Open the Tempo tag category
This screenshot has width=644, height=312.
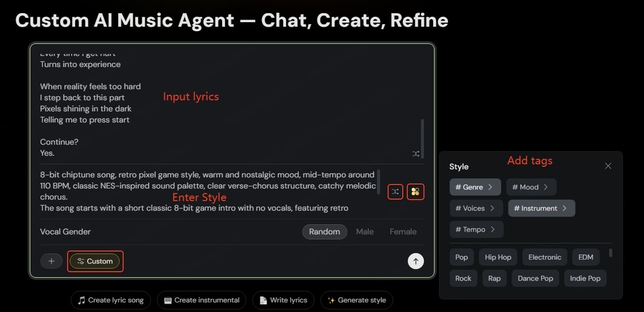pos(476,229)
